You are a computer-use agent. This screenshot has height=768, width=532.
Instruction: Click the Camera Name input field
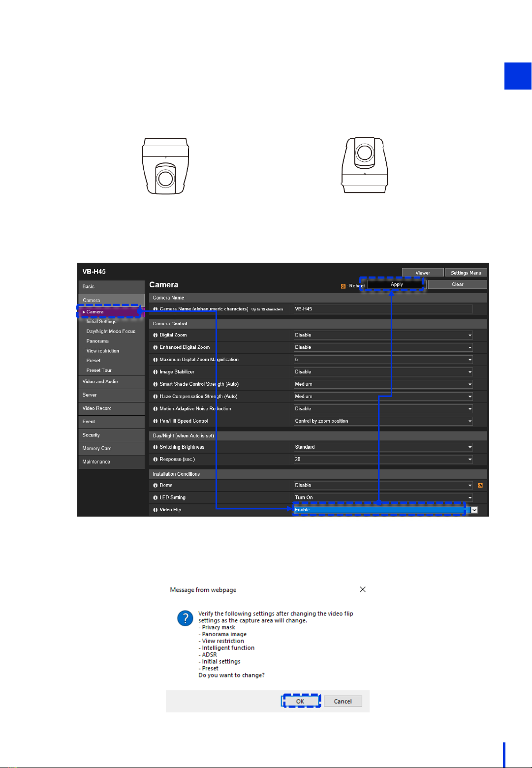[383, 309]
